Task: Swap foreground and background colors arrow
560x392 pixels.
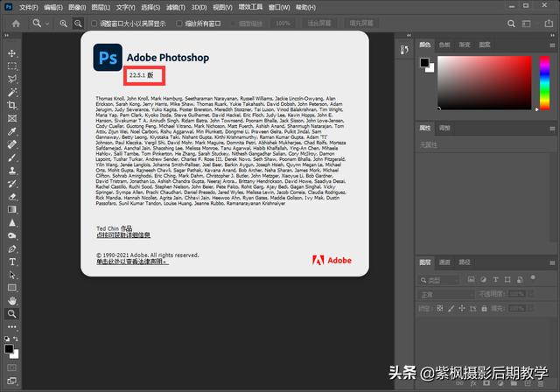Action: point(16,339)
